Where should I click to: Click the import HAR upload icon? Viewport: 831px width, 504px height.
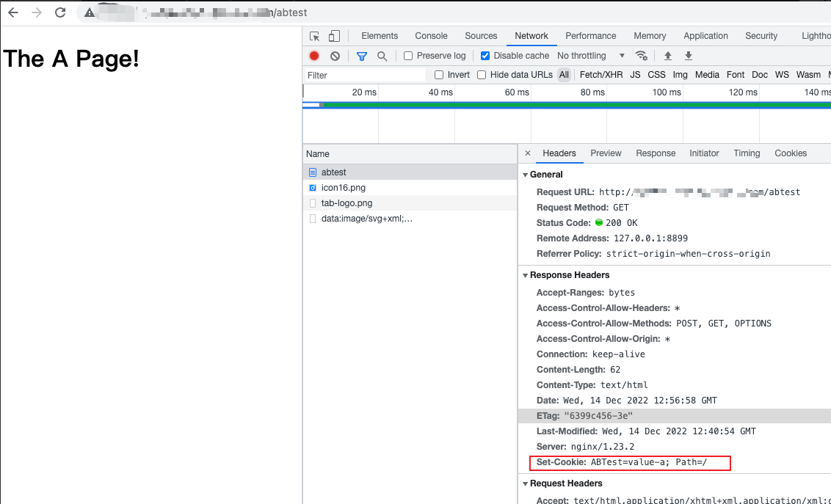coord(668,56)
